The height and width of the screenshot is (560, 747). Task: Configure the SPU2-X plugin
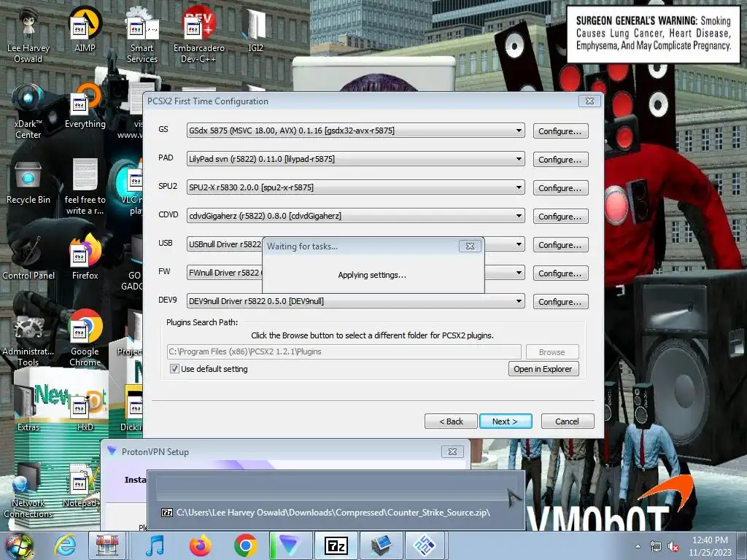pos(560,188)
